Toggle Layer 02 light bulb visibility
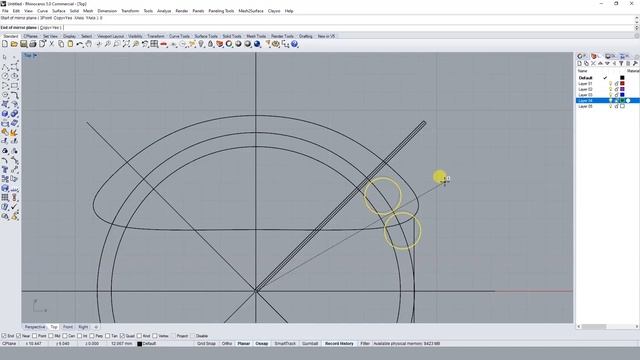This screenshot has width=640, height=360. (x=611, y=89)
